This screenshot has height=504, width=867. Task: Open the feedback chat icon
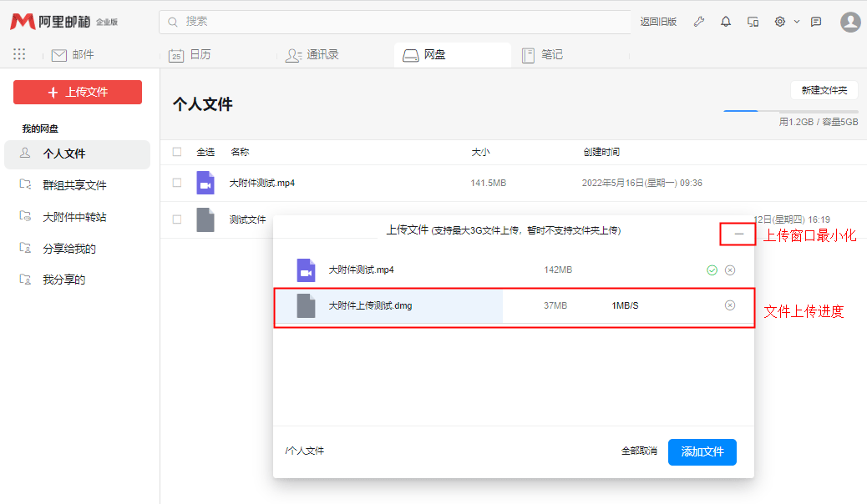(816, 22)
